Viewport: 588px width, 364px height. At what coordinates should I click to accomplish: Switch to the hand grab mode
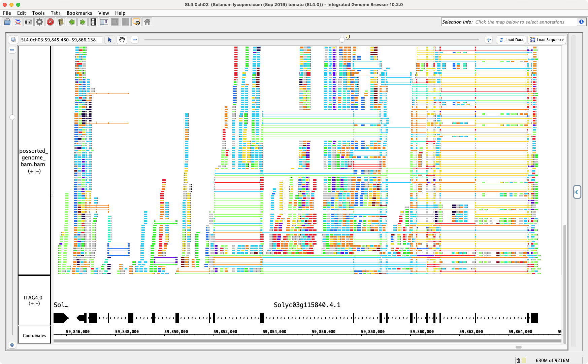click(x=122, y=40)
